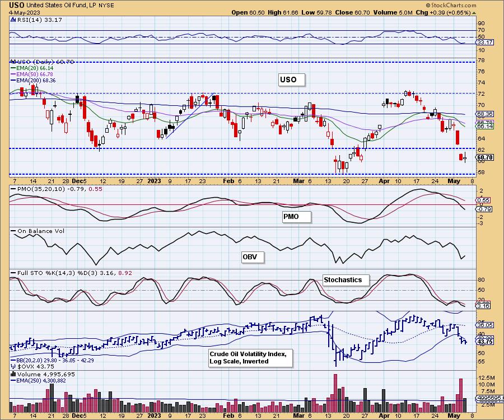The height and width of the screenshot is (420, 504).
Task: Click the 4995695 volume tag on right axis
Action: coord(490,398)
